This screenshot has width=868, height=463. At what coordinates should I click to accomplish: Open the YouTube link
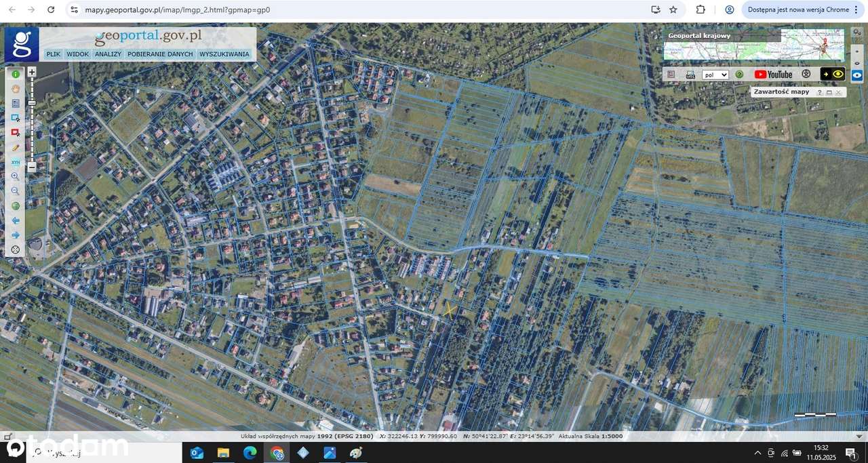tap(773, 75)
